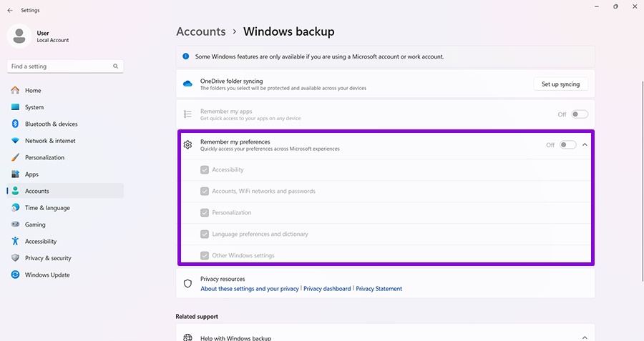Click the Apps sidebar icon
The image size is (644, 341).
(x=15, y=174)
